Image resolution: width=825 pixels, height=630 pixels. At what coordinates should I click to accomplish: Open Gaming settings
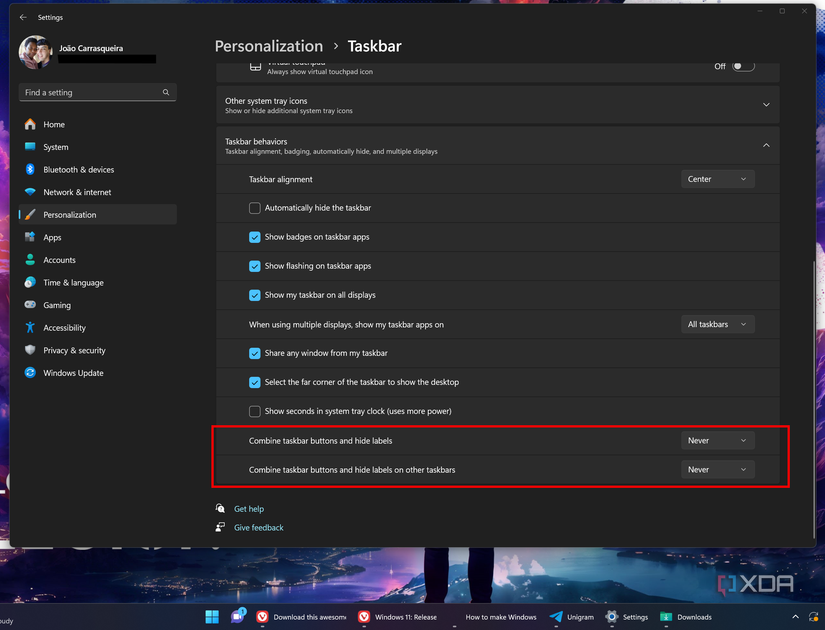[x=57, y=305]
